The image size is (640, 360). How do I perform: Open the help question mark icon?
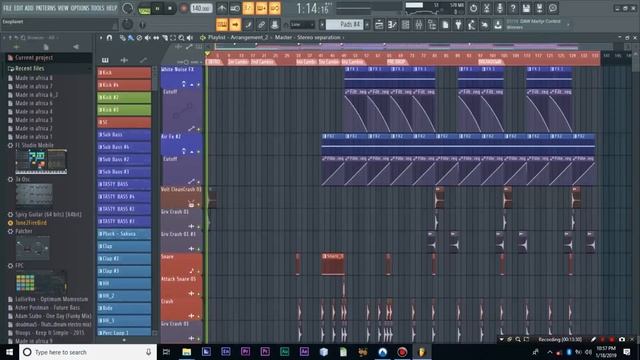pos(513,8)
